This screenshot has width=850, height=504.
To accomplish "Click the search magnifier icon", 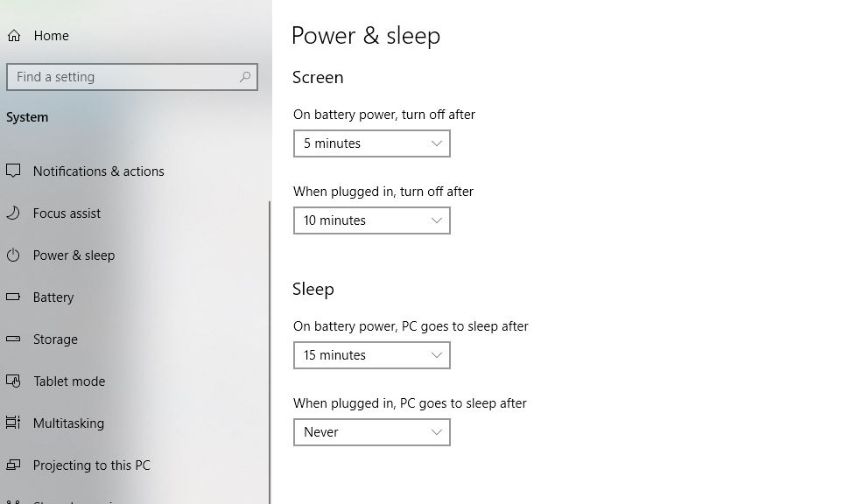I will pyautogui.click(x=245, y=77).
